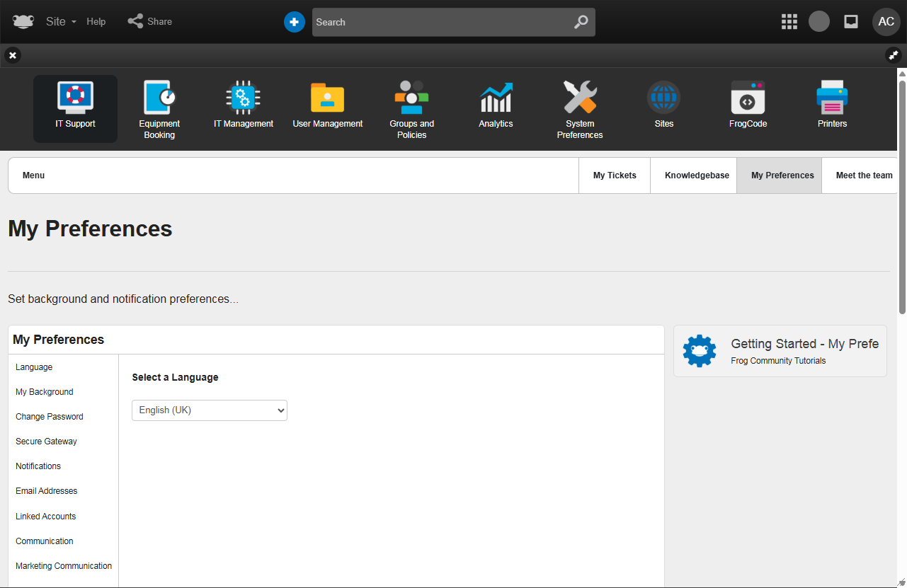This screenshot has width=907, height=588.
Task: Open the Knowledgebase tab
Action: 697,175
